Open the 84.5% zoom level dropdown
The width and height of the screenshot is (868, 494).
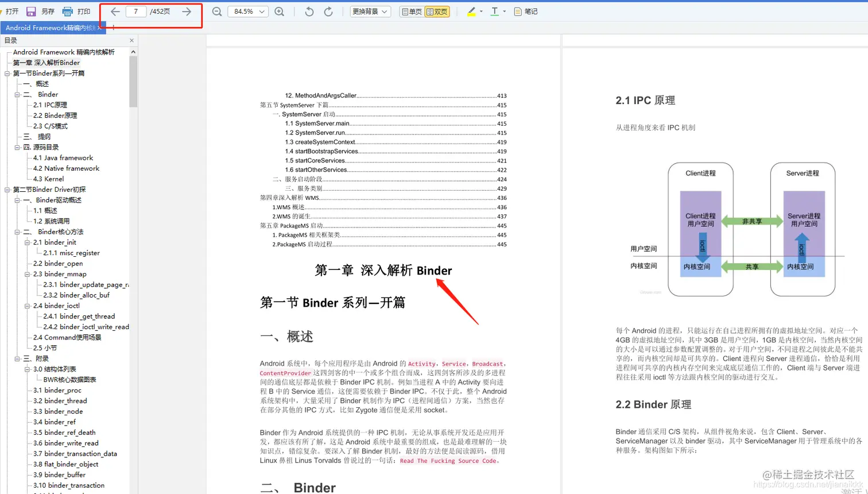[248, 11]
